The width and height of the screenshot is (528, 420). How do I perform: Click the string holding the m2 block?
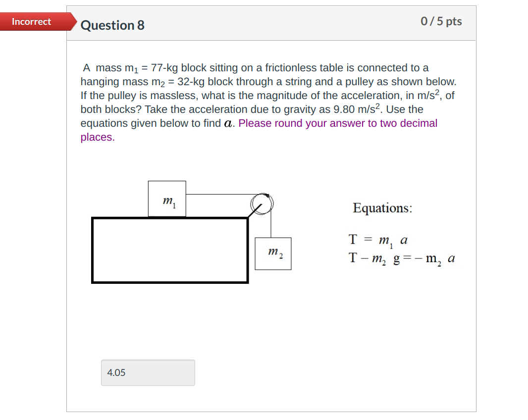271,225
